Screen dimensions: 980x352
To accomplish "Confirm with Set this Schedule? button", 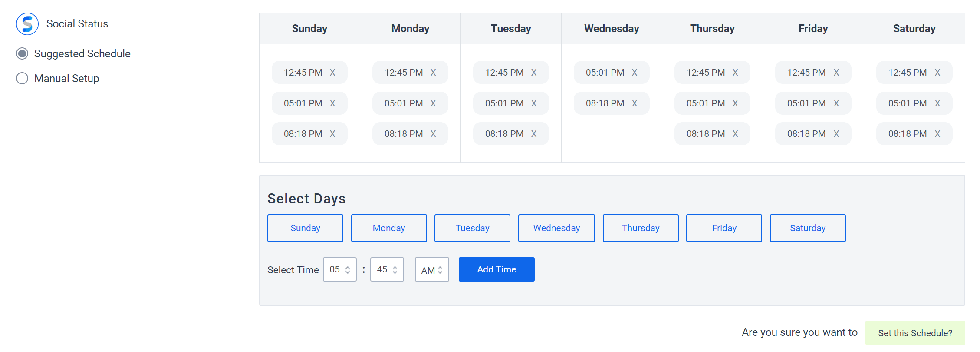I will click(x=915, y=333).
